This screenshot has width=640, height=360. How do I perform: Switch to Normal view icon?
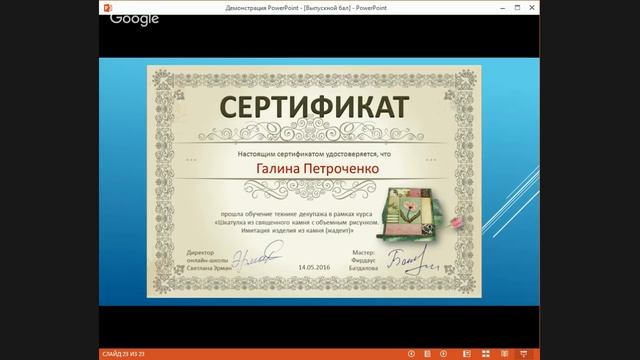(x=467, y=354)
